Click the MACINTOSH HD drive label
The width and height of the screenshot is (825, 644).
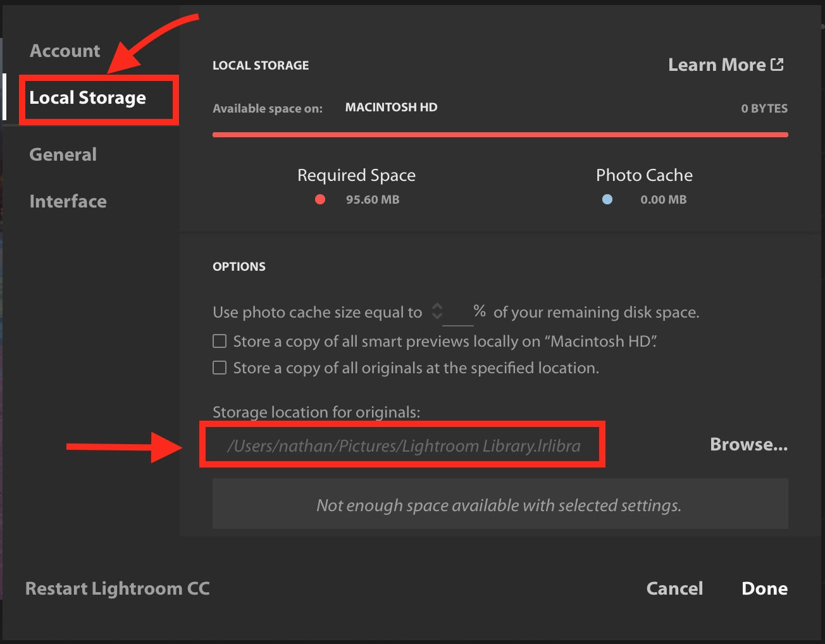coord(391,108)
